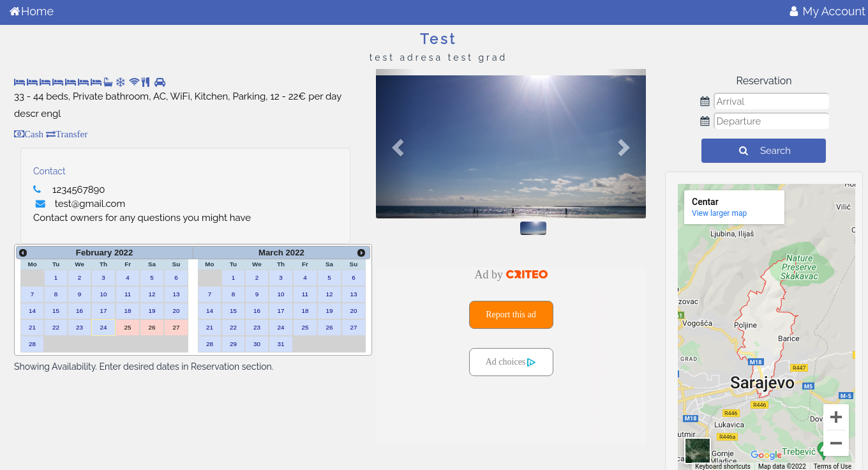The image size is (868, 470).
Task: Zoom in on the map
Action: coord(836,417)
